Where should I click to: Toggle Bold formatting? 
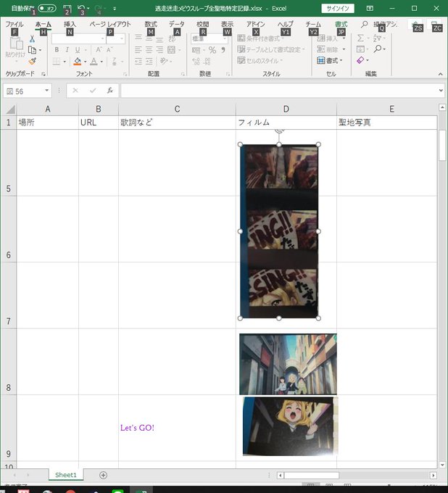coord(57,50)
